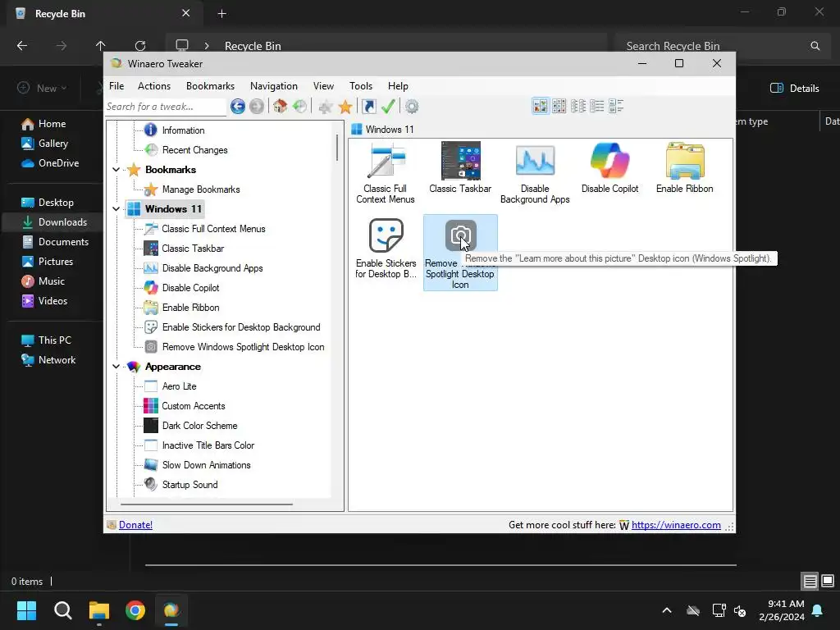Open the Enable Ribbon tile
Viewport: 840px width, 630px height.
[685, 167]
